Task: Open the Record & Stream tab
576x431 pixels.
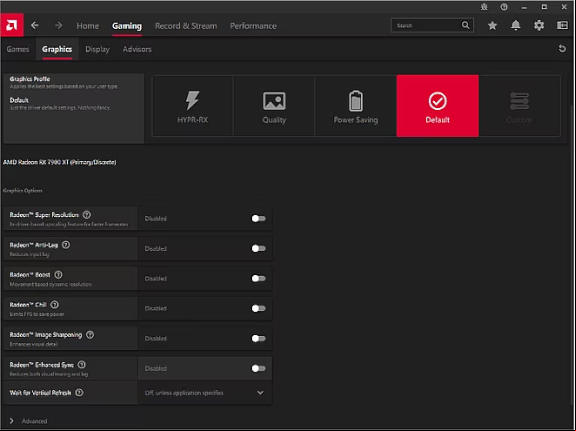Action: coord(186,26)
